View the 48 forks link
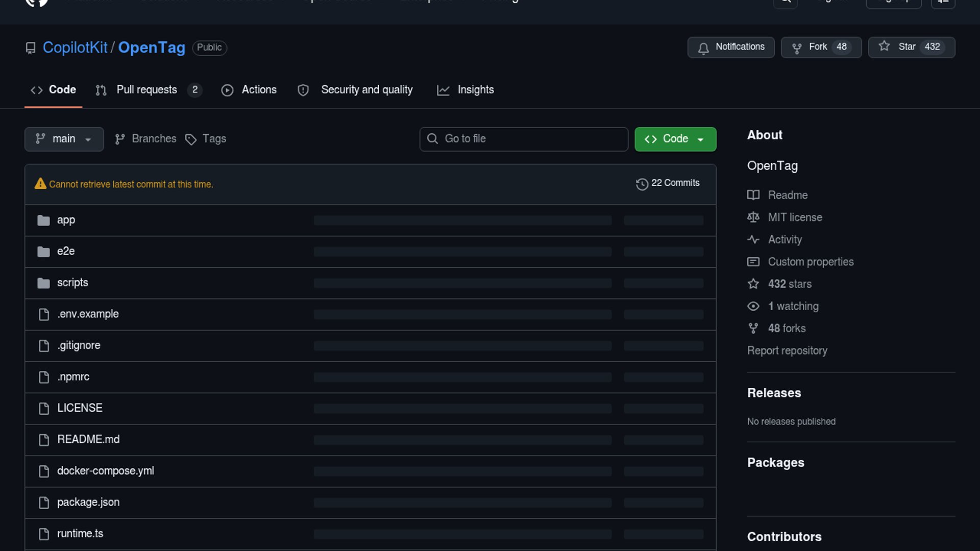 pyautogui.click(x=787, y=328)
